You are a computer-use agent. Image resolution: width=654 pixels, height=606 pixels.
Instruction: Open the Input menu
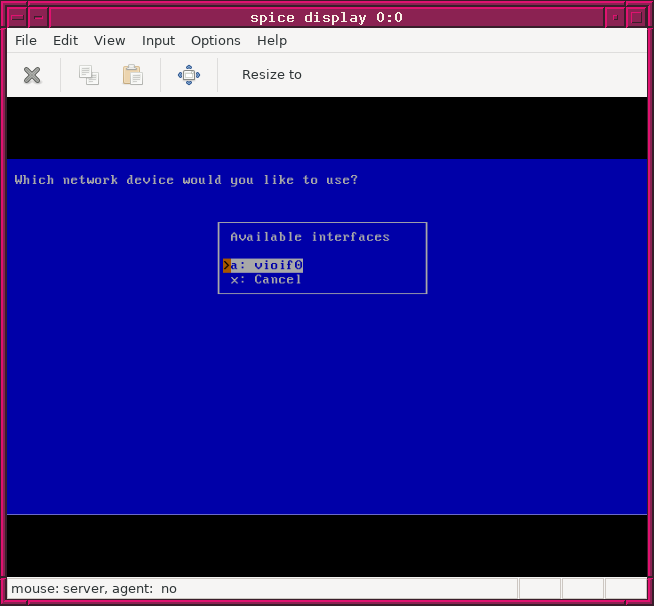pos(158,40)
